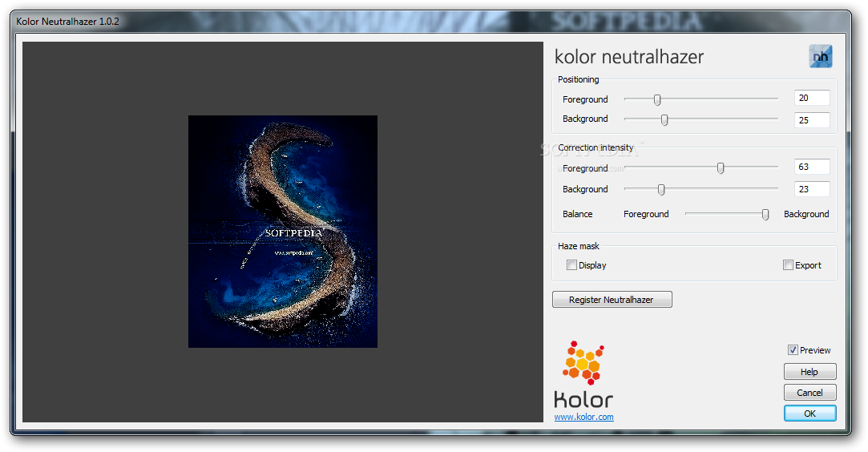Click the Register Neutralhazer button
868x452 pixels.
[x=612, y=299]
